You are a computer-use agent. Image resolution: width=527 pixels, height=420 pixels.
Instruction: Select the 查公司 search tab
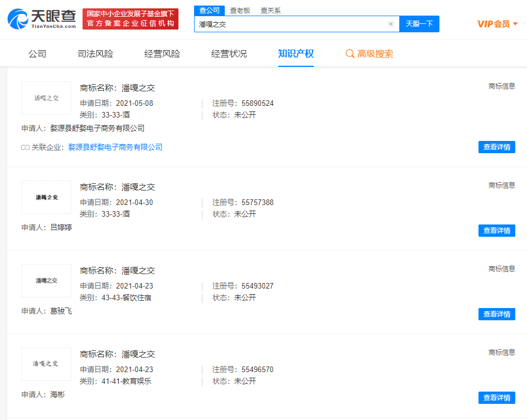(x=210, y=10)
